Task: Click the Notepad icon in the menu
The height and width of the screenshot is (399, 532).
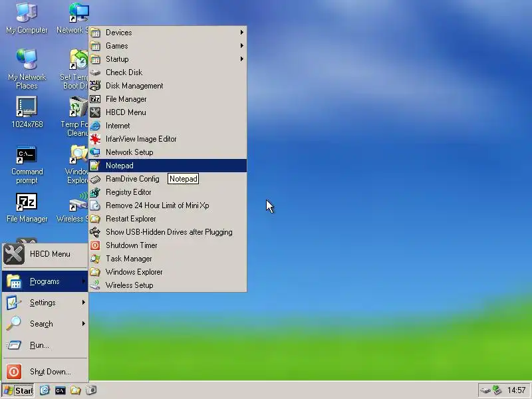Action: point(95,165)
